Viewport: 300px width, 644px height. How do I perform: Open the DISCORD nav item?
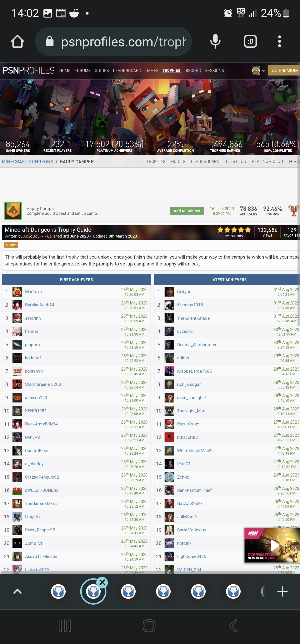pyautogui.click(x=192, y=70)
